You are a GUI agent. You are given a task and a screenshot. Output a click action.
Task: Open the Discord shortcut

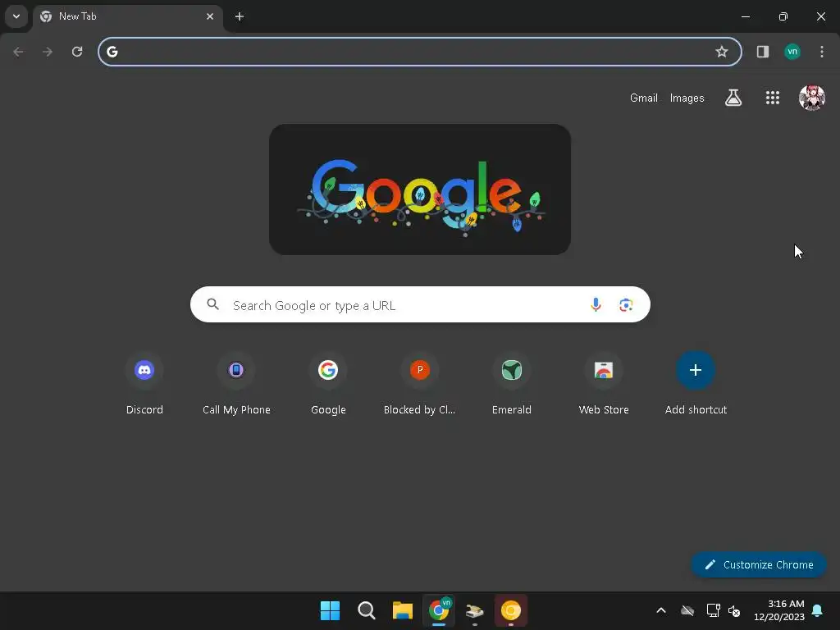click(144, 384)
